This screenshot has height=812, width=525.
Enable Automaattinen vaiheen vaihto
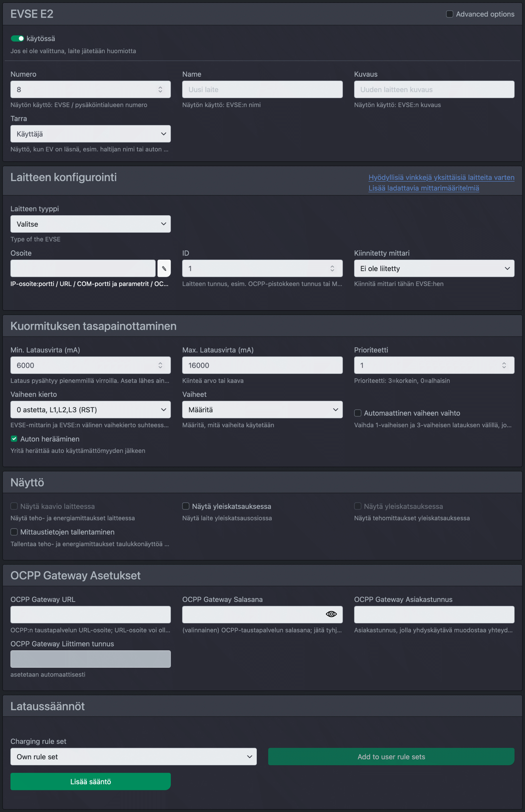click(x=358, y=413)
